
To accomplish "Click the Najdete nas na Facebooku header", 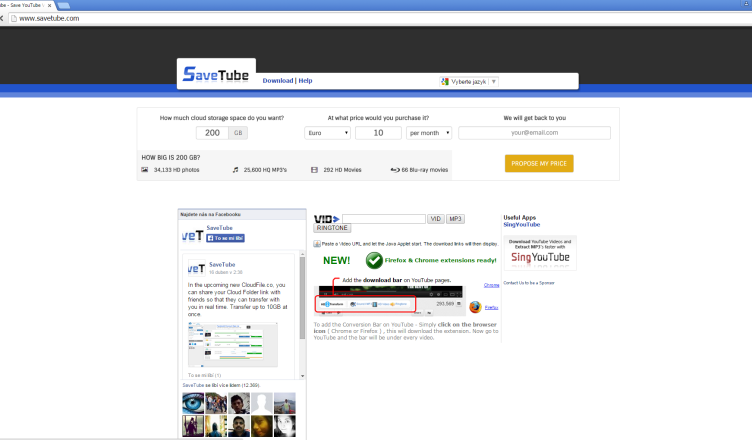I will tap(211, 214).
